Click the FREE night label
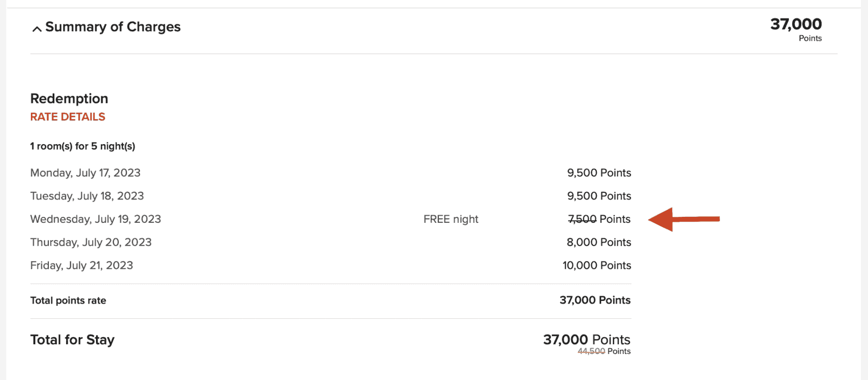The height and width of the screenshot is (380, 868). coord(451,220)
